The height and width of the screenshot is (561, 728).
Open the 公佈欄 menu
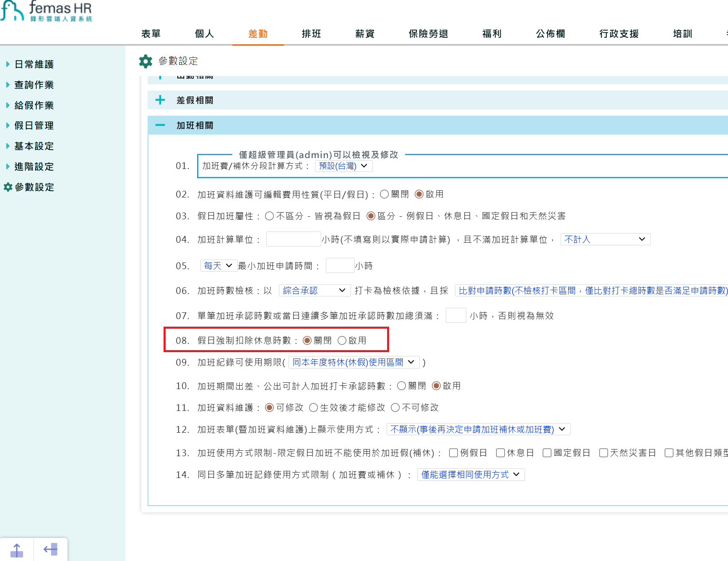[x=551, y=34]
